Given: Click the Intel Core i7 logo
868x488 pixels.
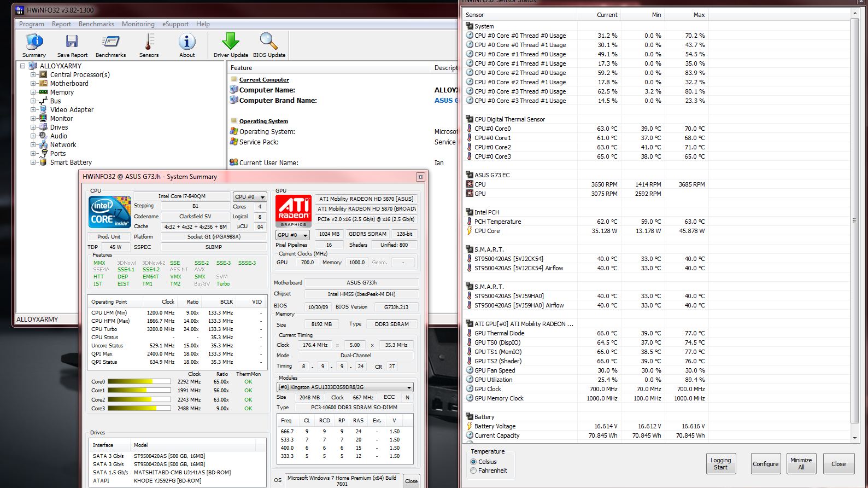Looking at the screenshot, I should (110, 212).
